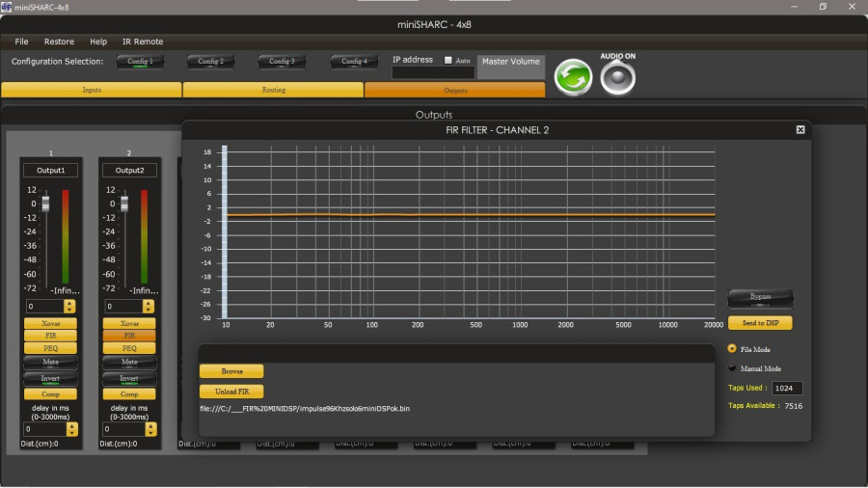Open the File menu
Image resolution: width=868 pixels, height=488 pixels.
[x=21, y=41]
